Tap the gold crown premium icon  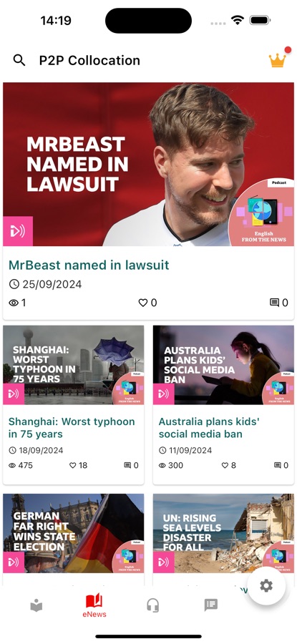pos(278,60)
